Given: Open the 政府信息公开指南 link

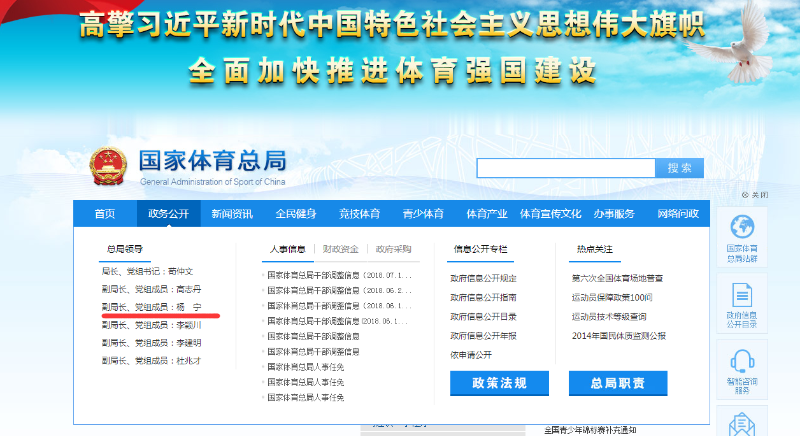Looking at the screenshot, I should [483, 297].
